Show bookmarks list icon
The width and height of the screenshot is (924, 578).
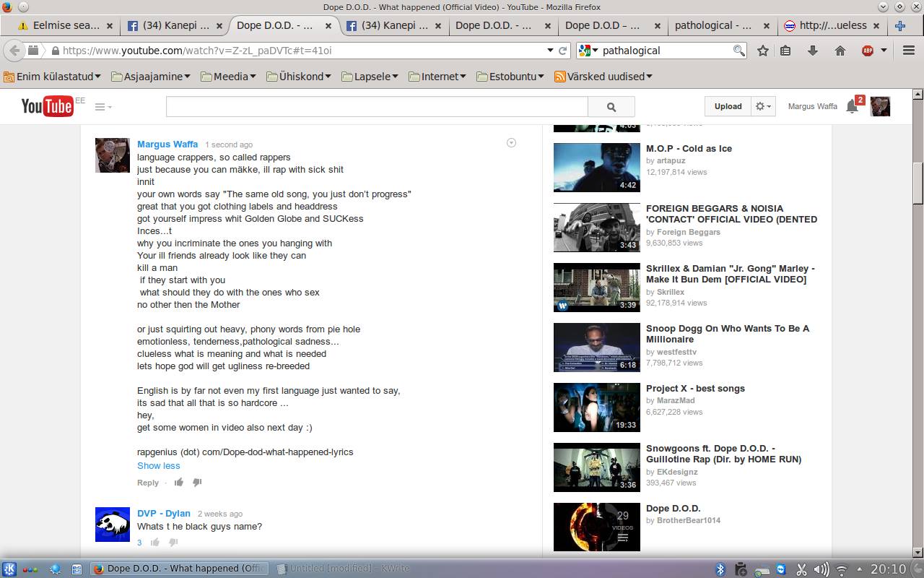click(786, 51)
